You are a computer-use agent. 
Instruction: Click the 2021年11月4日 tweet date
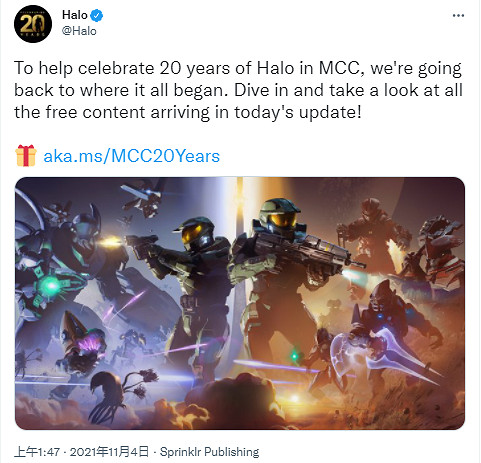(x=109, y=452)
